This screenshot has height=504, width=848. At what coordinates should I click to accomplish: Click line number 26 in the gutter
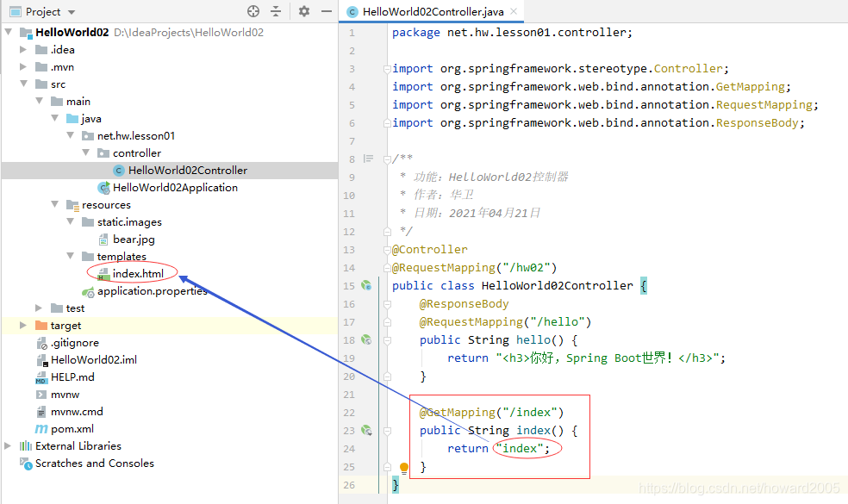click(349, 485)
